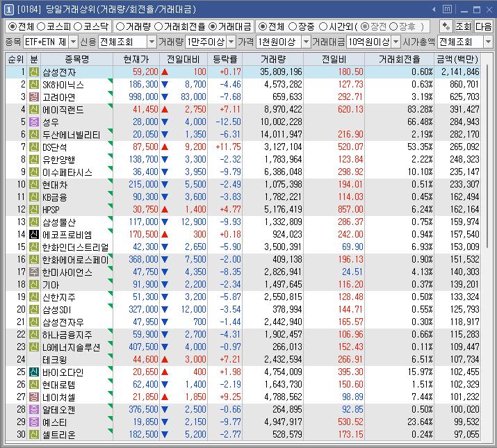Viewport: 497px width, 448px height.
Task: Click the 신 badge icon for 삼성SDI row
Action: 34,310
